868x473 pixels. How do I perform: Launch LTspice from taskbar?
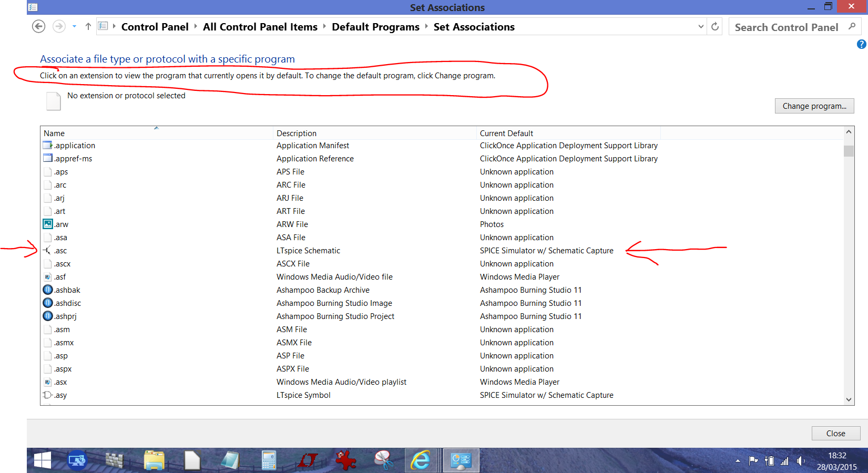coord(307,460)
